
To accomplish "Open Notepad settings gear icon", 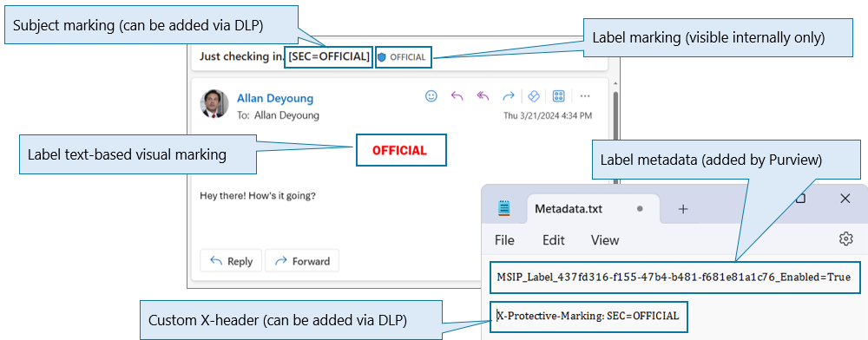I will click(x=845, y=239).
